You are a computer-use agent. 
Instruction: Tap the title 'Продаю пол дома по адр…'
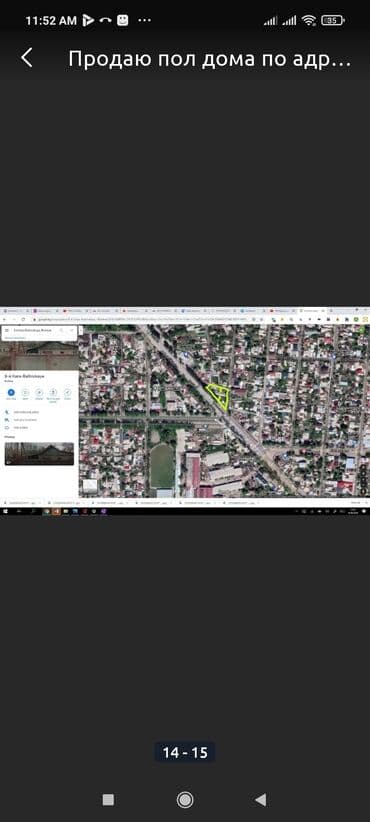click(209, 59)
